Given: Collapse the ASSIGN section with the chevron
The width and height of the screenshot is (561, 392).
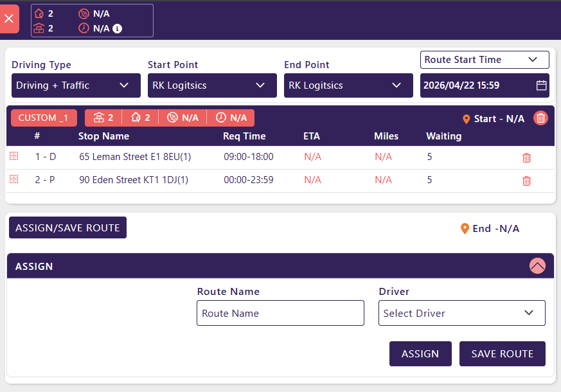Looking at the screenshot, I should (x=537, y=266).
